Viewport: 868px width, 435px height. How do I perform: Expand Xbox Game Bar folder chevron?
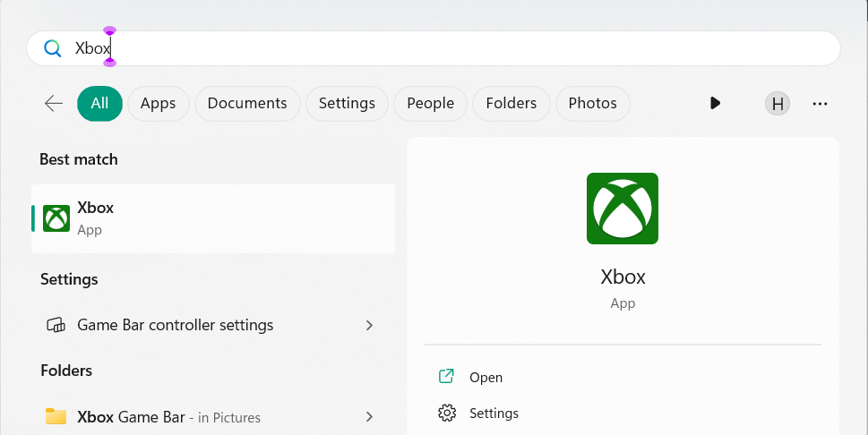[x=369, y=416]
